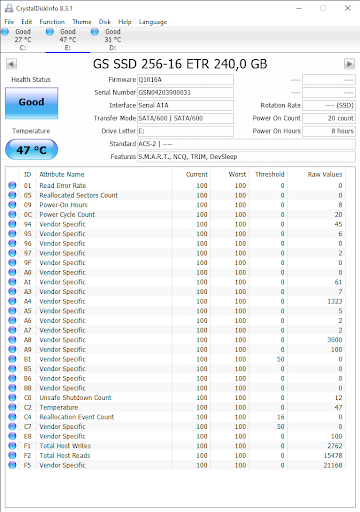Click the Rotation Rate field
Viewport: 360px width, 512px height.
point(329,105)
